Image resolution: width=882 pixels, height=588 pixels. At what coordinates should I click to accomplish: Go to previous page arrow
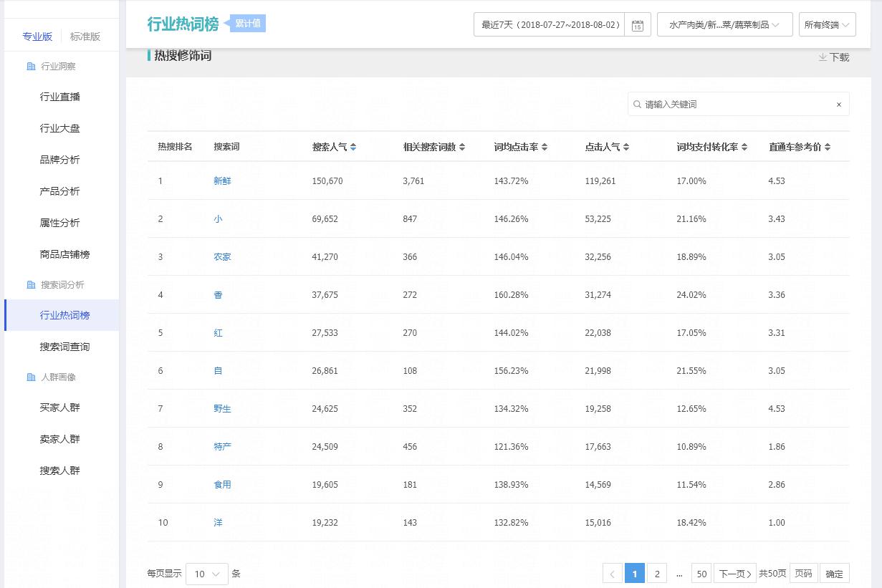(613, 574)
